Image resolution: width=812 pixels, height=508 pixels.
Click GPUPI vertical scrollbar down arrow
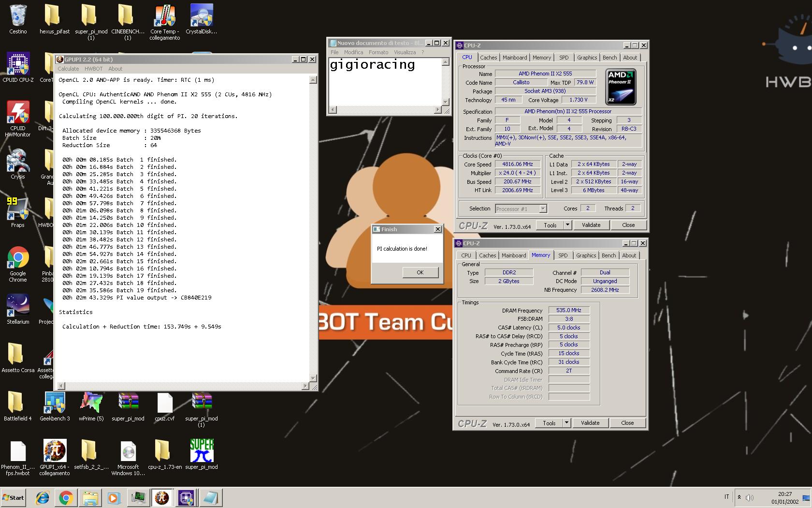tap(313, 378)
